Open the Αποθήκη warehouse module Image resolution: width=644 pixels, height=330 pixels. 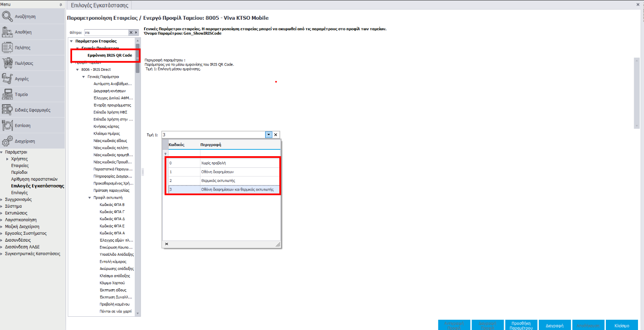(32, 32)
